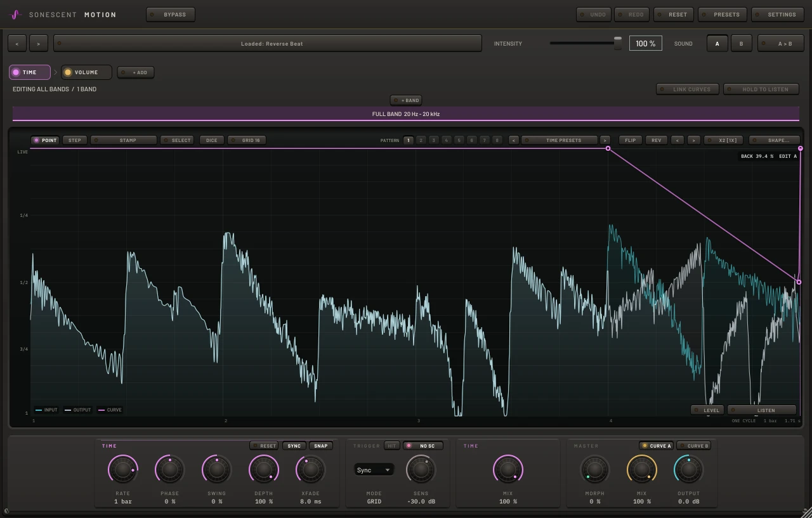Go to previous time preset arrow
This screenshot has height=518, width=812.
(x=514, y=140)
